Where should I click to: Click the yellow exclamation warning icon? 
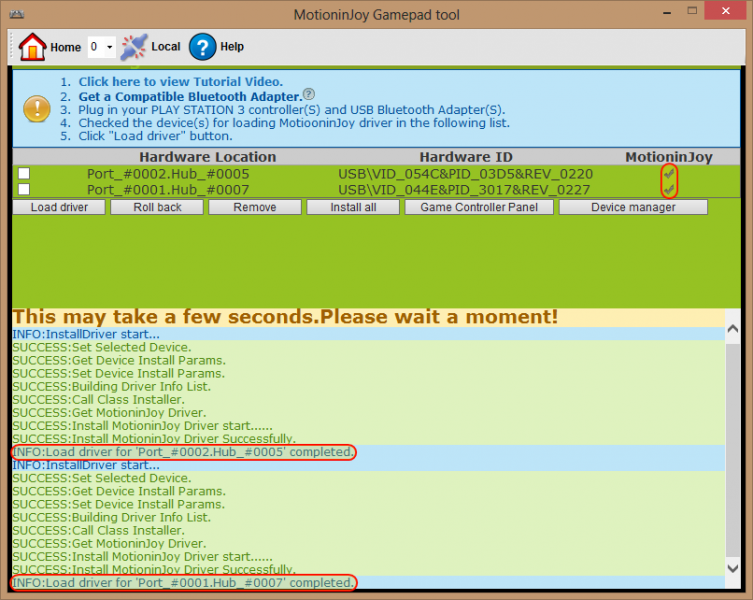coord(36,109)
